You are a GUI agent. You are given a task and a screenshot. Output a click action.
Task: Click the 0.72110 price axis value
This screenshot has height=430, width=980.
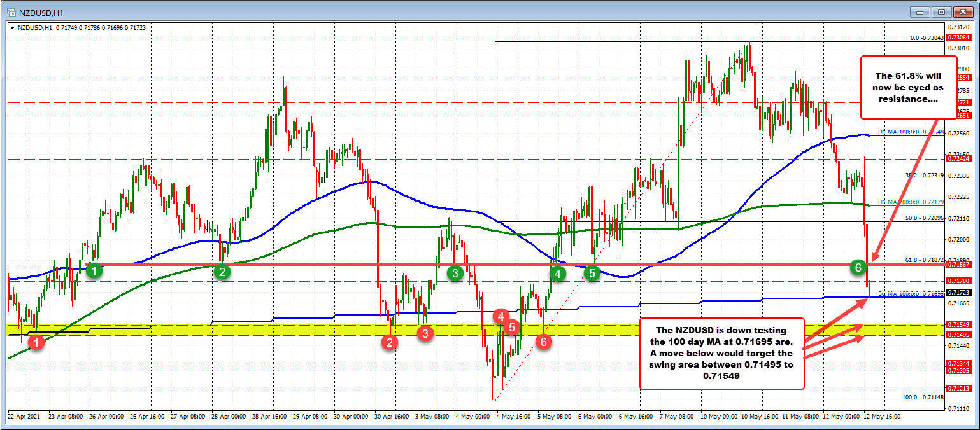960,218
